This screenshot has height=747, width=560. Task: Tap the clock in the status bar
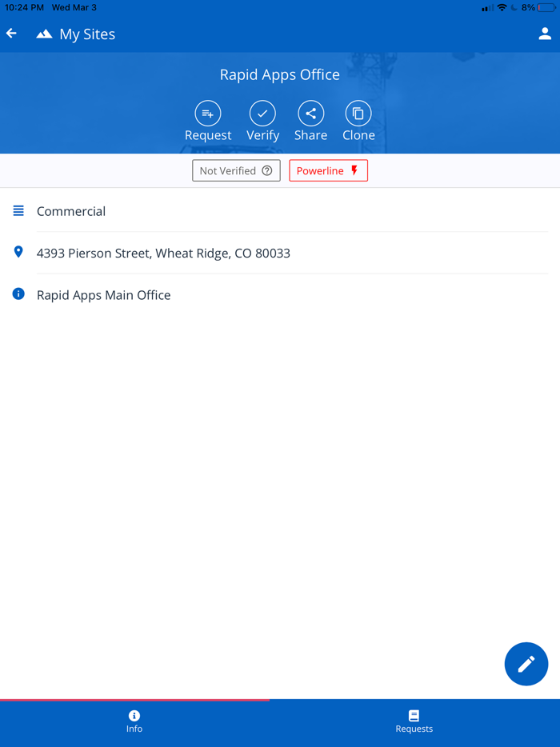point(24,8)
